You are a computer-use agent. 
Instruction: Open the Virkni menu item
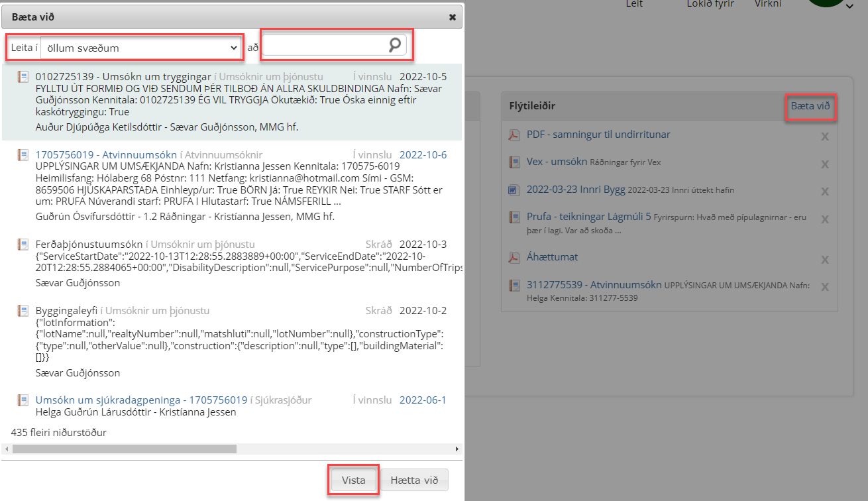[768, 4]
